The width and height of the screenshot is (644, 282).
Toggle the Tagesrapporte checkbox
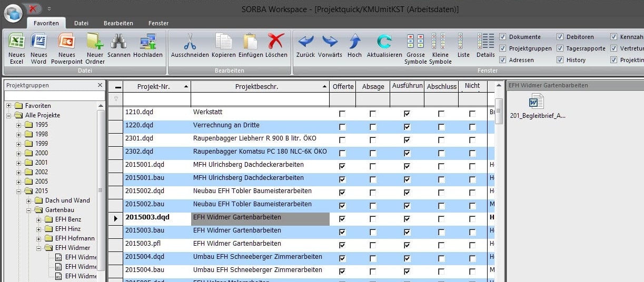pyautogui.click(x=560, y=48)
